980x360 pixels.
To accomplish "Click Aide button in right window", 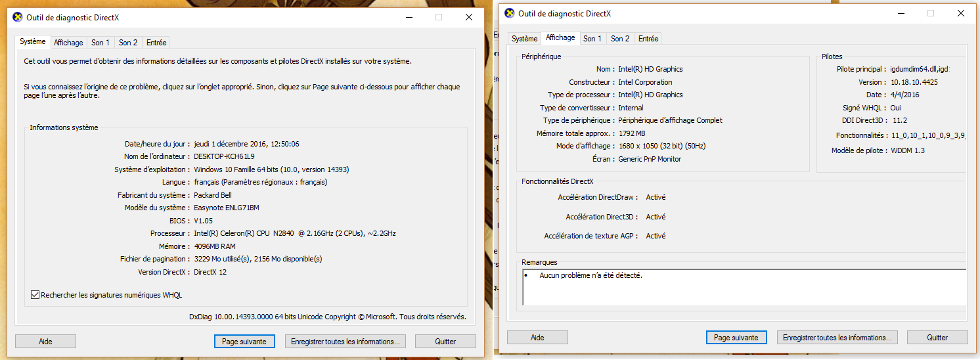I will pos(537,338).
